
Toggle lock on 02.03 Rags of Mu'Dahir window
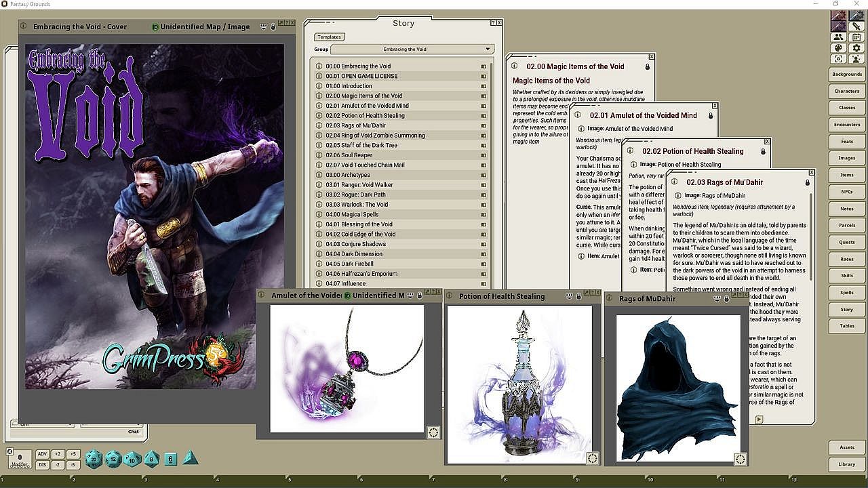coord(807,182)
